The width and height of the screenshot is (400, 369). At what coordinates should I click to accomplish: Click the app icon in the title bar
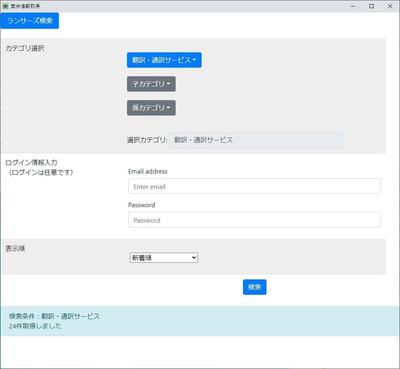point(5,6)
